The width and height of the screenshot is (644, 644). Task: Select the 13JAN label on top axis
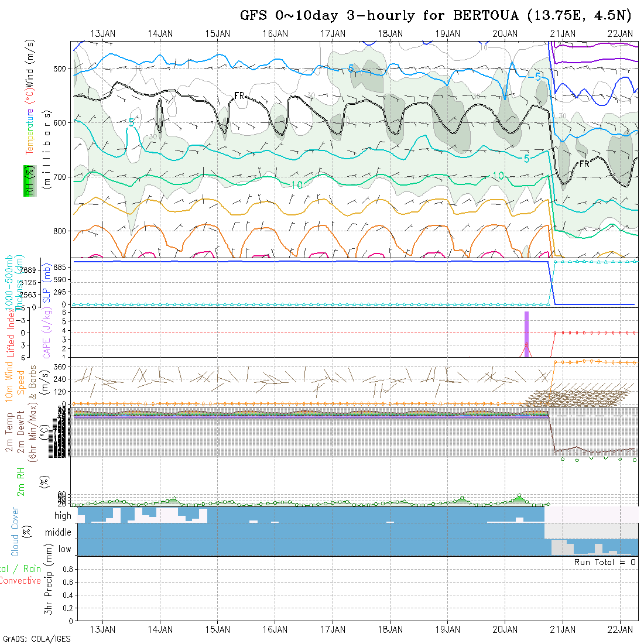tap(103, 33)
